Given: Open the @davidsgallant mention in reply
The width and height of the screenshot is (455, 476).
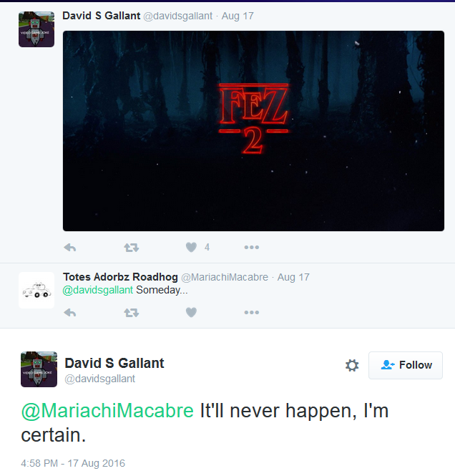Looking at the screenshot, I should 98,290.
